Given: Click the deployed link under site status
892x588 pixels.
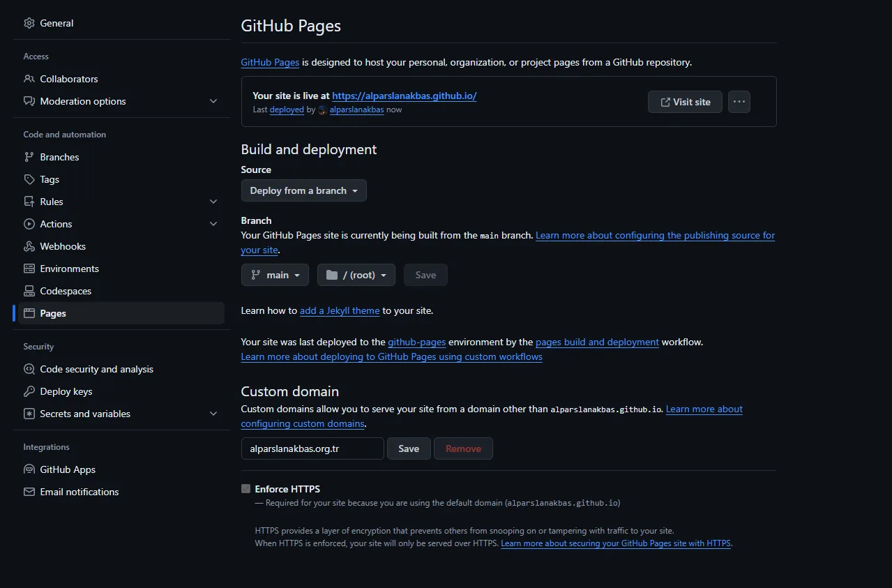Looking at the screenshot, I should pyautogui.click(x=287, y=110).
